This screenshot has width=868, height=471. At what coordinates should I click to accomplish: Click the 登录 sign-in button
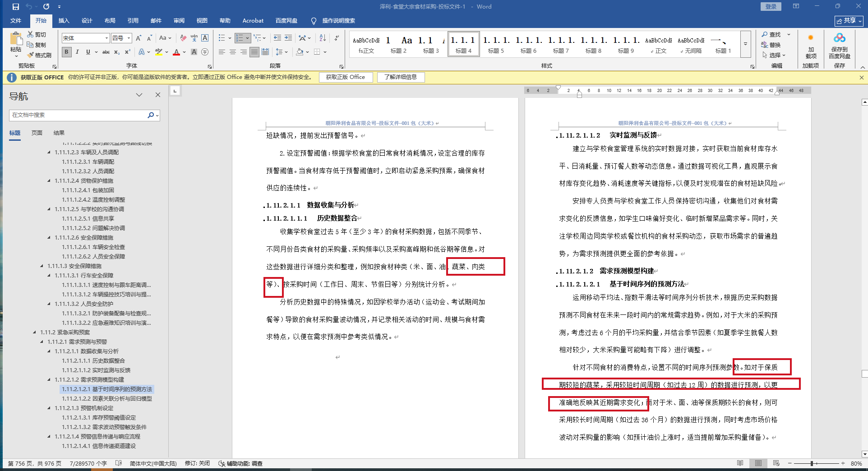[x=771, y=7]
